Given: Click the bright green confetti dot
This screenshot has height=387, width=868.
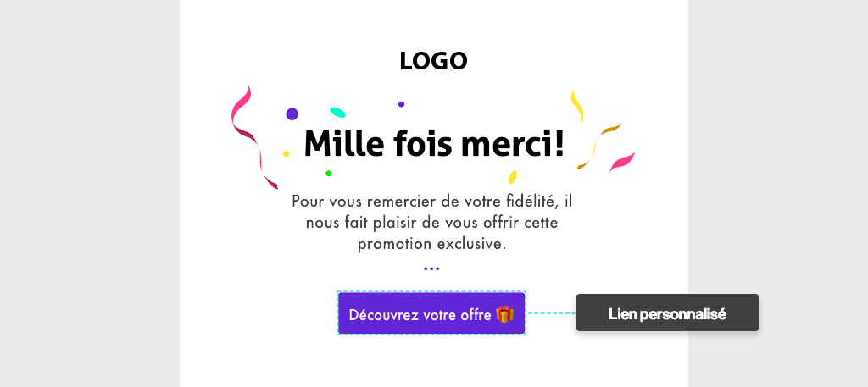Looking at the screenshot, I should coord(329,174).
